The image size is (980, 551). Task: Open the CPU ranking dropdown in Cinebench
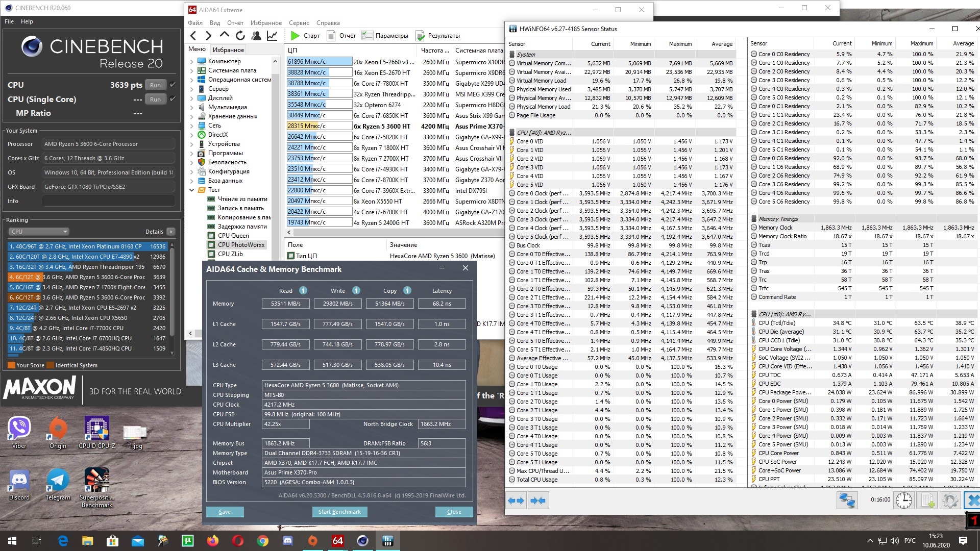(x=39, y=232)
